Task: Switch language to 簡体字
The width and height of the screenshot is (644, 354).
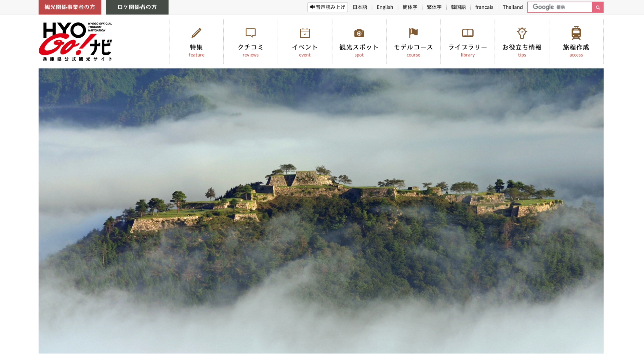Action: [410, 7]
